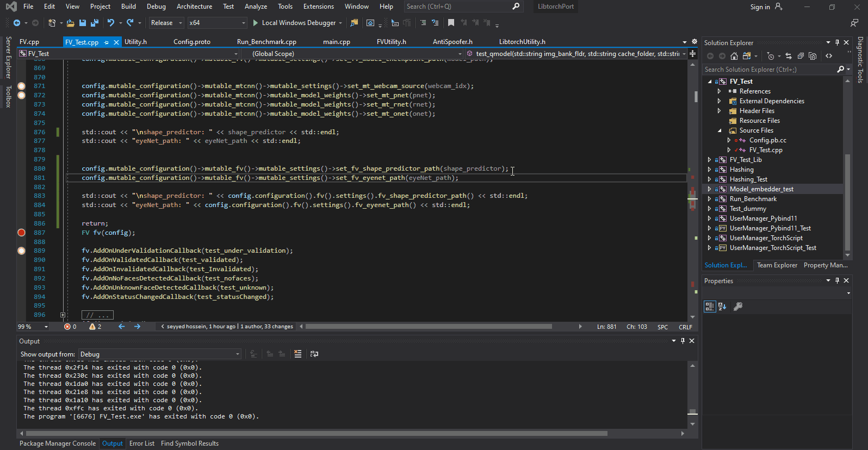Viewport: 868px width, 450px height.
Task: Open the Extensions menu
Action: tap(319, 7)
